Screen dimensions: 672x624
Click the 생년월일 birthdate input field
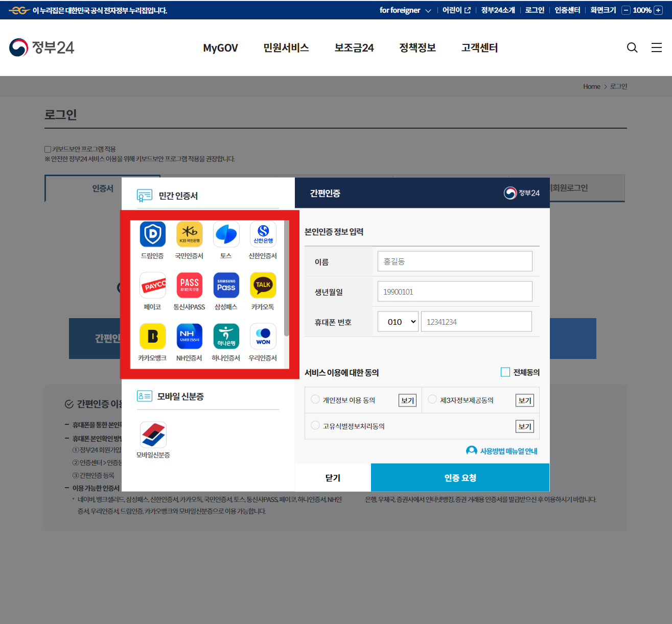click(x=454, y=291)
